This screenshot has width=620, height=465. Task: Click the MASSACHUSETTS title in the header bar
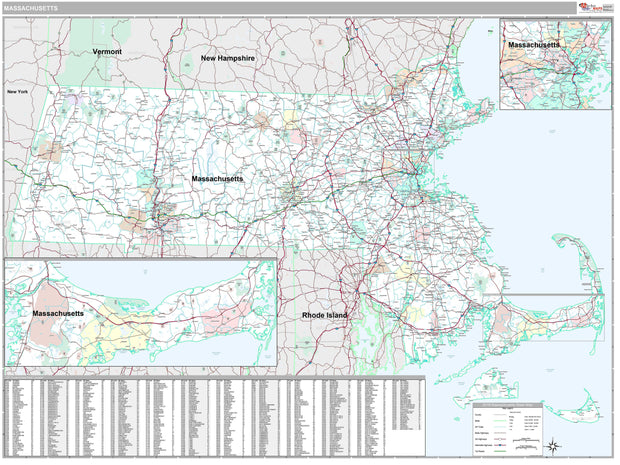(x=30, y=8)
